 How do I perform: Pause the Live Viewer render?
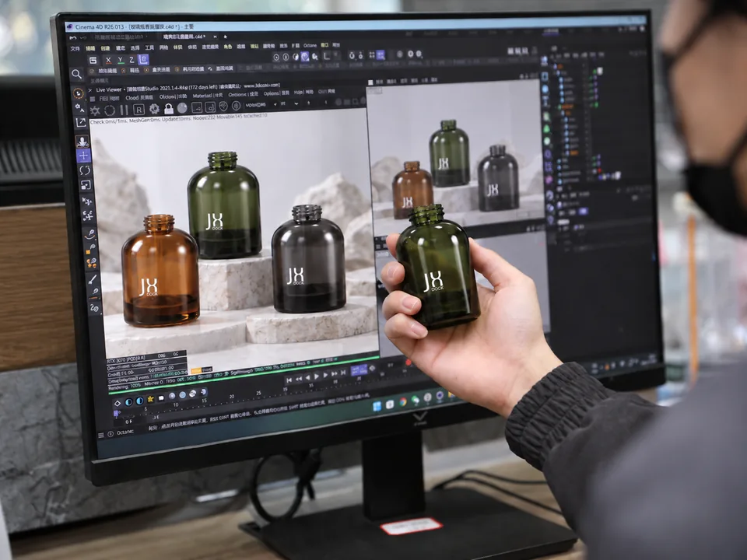point(124,110)
